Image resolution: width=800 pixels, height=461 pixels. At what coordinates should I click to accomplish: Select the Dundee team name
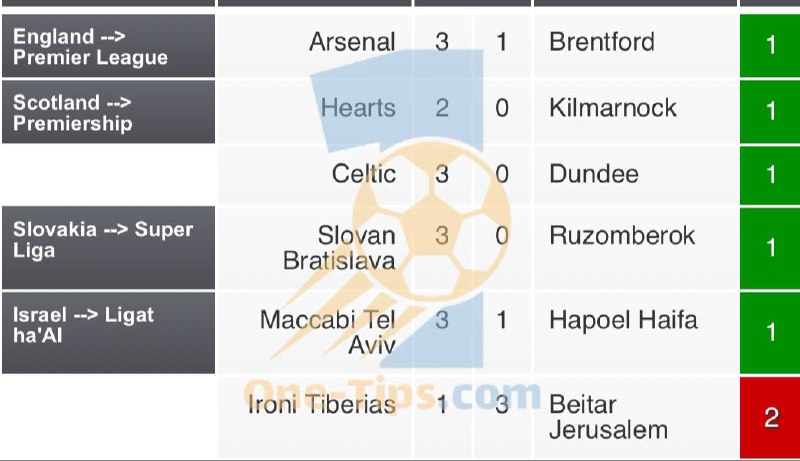point(594,174)
